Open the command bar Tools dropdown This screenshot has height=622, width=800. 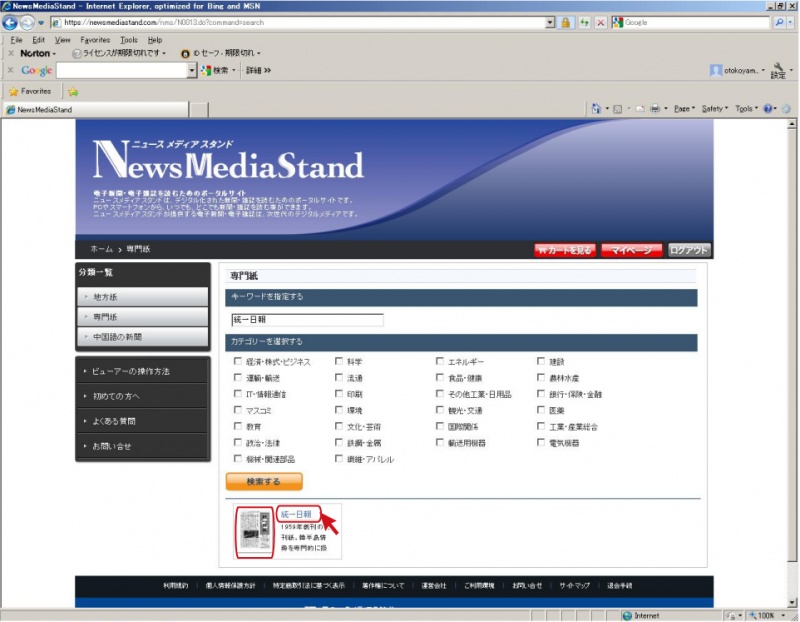pyautogui.click(x=746, y=109)
